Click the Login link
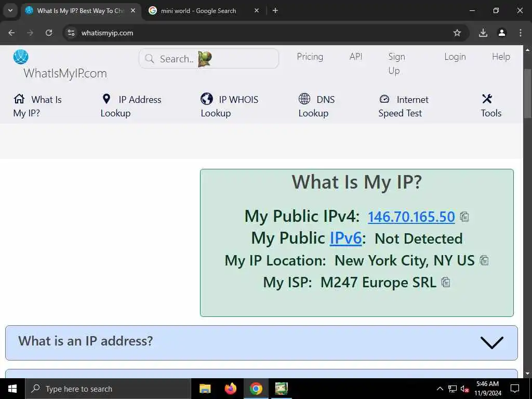The width and height of the screenshot is (532, 399). pyautogui.click(x=455, y=57)
